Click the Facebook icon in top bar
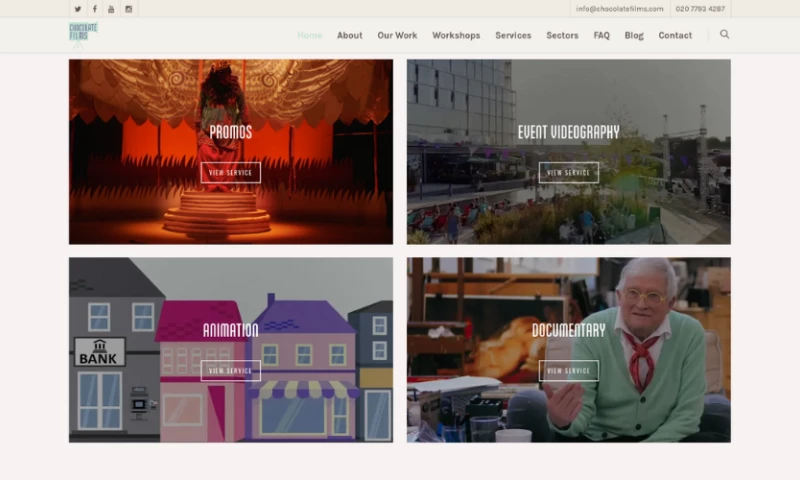 point(95,9)
